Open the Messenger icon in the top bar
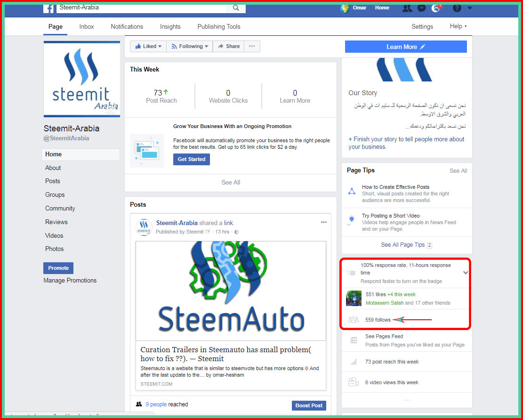 tap(422, 8)
